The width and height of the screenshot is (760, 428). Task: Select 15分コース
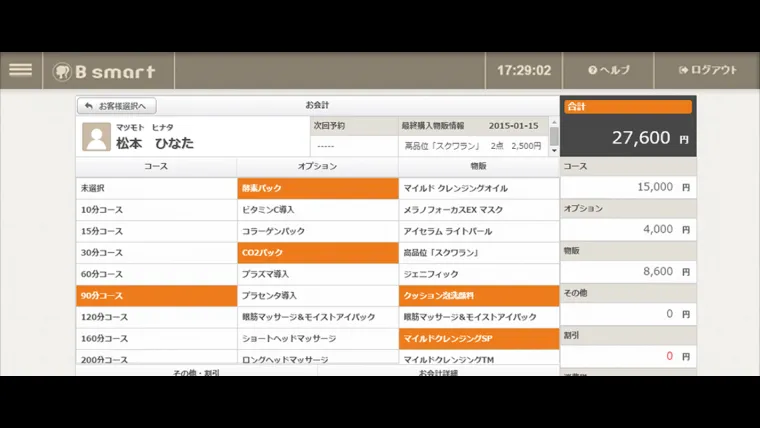click(157, 231)
